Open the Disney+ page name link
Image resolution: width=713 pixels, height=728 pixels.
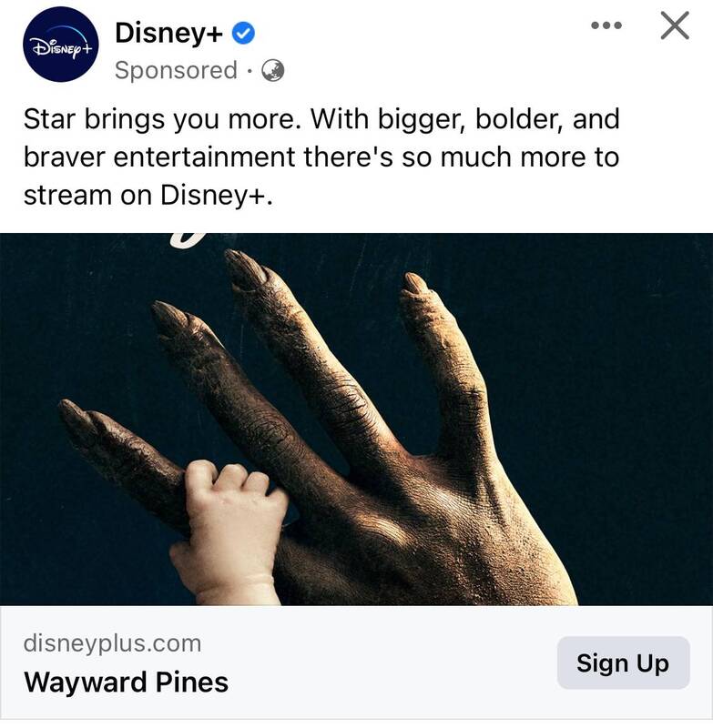(169, 33)
